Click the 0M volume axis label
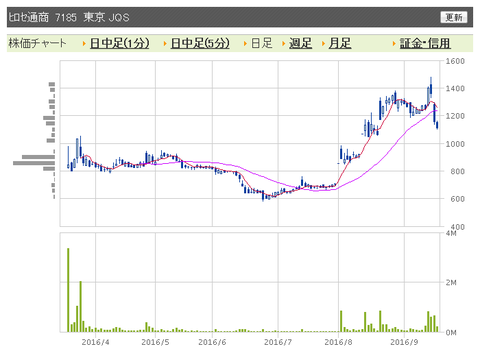 point(451,332)
